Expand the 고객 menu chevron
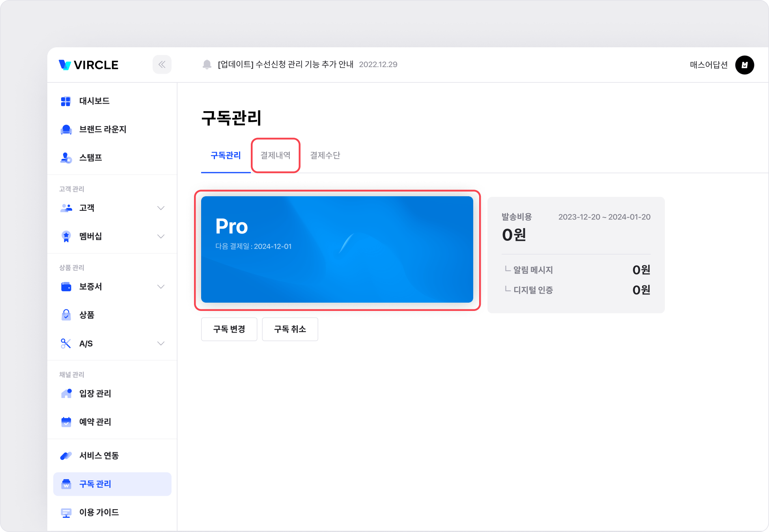Image resolution: width=769 pixels, height=532 pixels. click(x=161, y=208)
